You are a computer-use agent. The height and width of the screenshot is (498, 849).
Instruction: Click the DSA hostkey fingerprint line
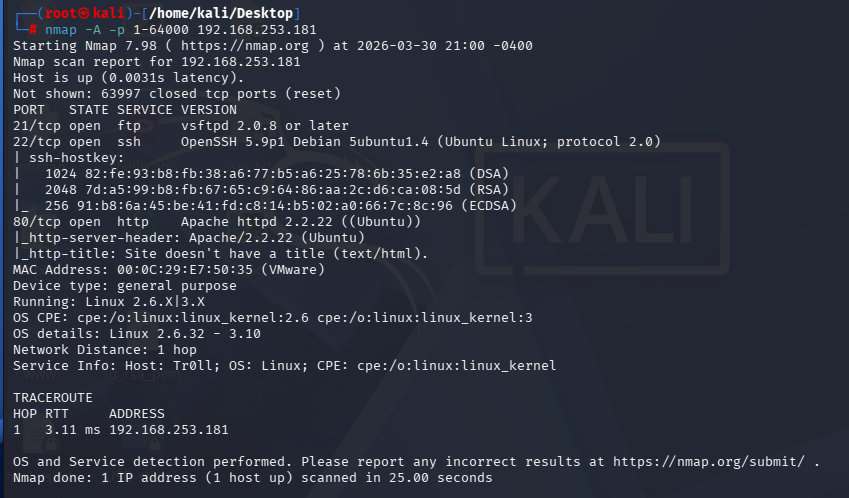pyautogui.click(x=277, y=174)
